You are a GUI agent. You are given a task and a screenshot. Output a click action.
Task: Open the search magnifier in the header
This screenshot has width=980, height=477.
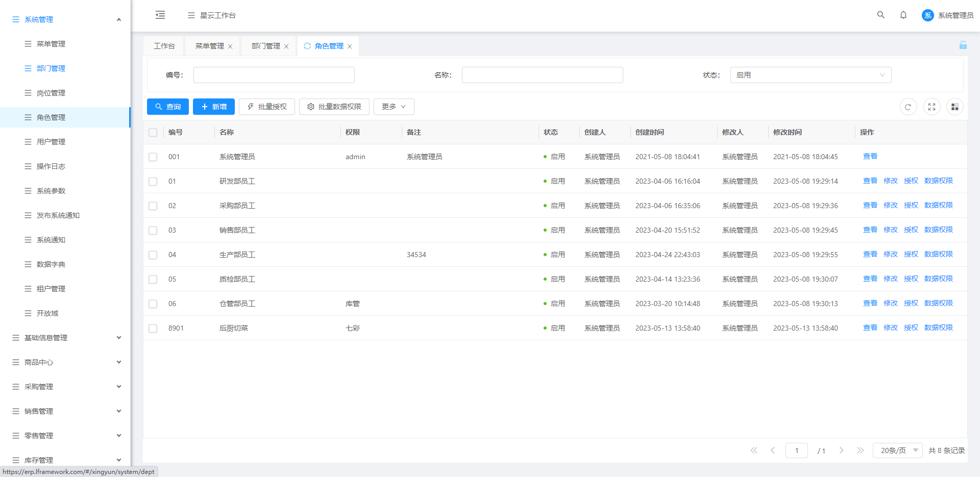(x=881, y=15)
